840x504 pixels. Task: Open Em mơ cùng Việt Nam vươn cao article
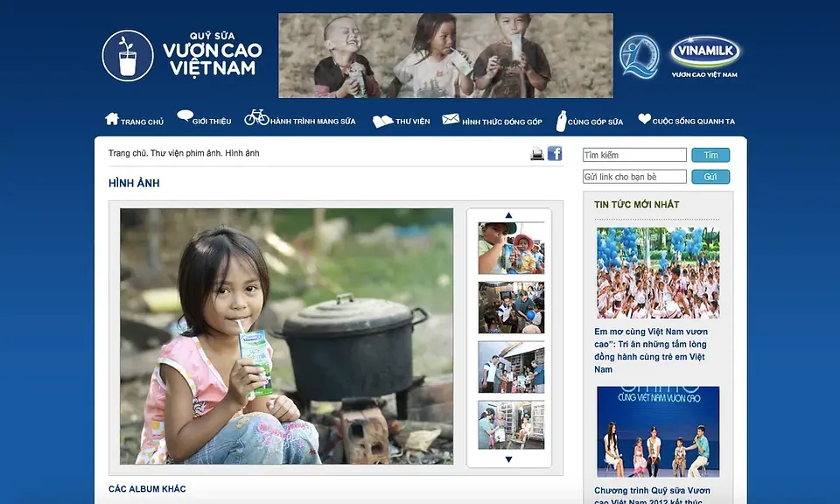coord(651,350)
